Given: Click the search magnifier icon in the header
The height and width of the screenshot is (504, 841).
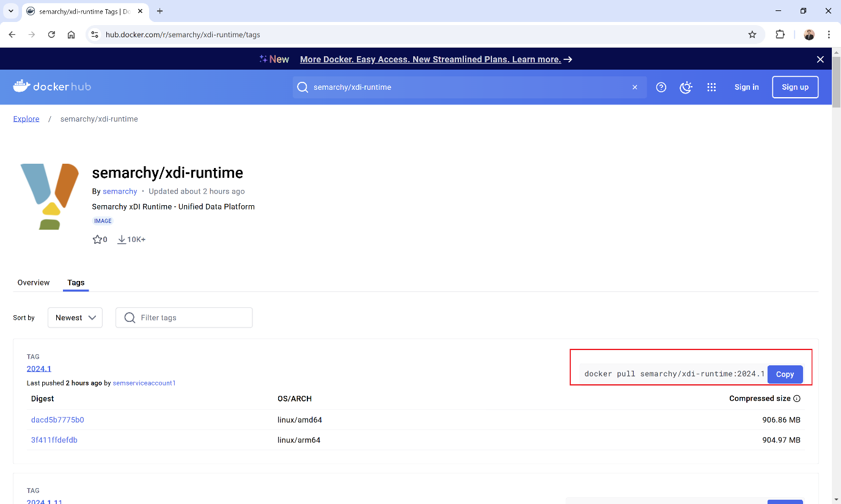Looking at the screenshot, I should pyautogui.click(x=303, y=87).
